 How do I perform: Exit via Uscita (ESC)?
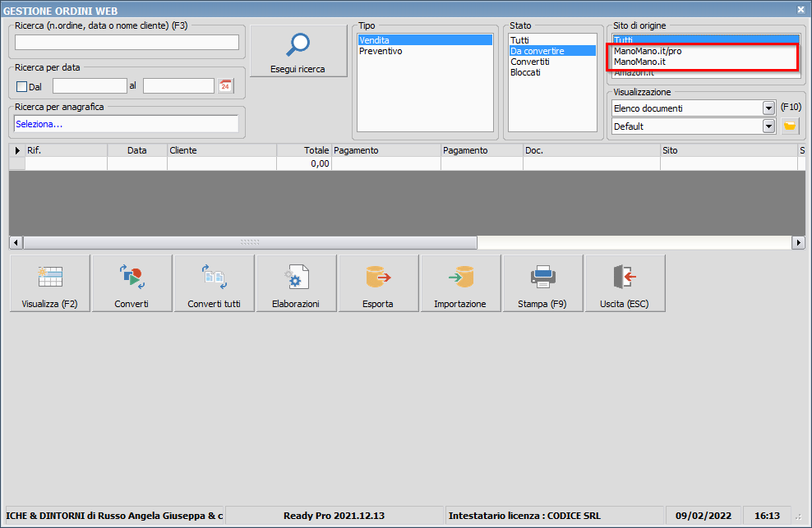point(625,283)
